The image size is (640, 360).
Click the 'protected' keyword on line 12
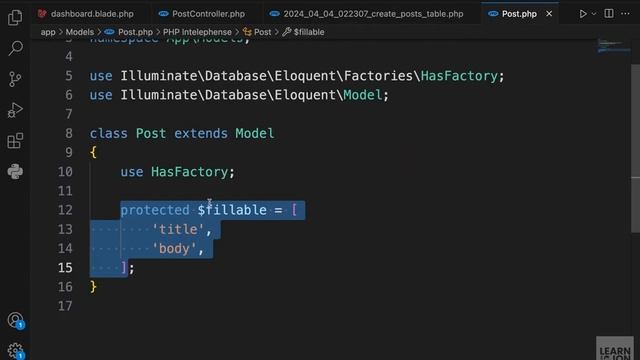click(x=155, y=210)
